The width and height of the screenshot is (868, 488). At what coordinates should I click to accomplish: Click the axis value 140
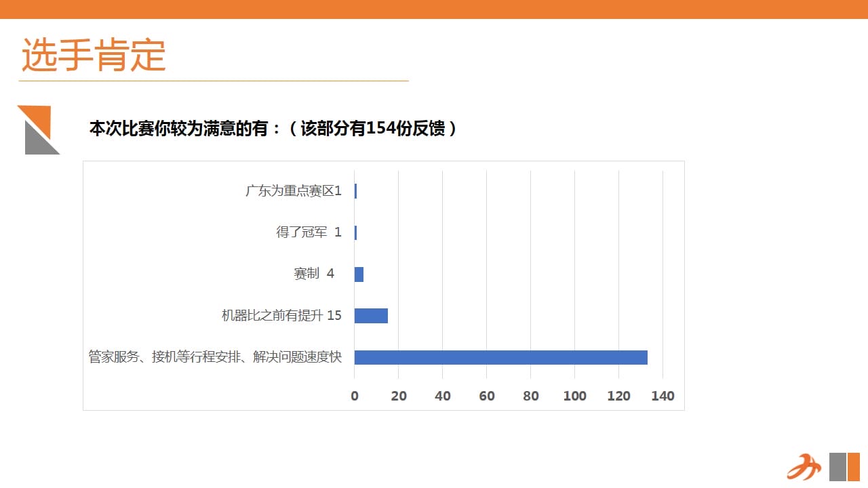(663, 396)
